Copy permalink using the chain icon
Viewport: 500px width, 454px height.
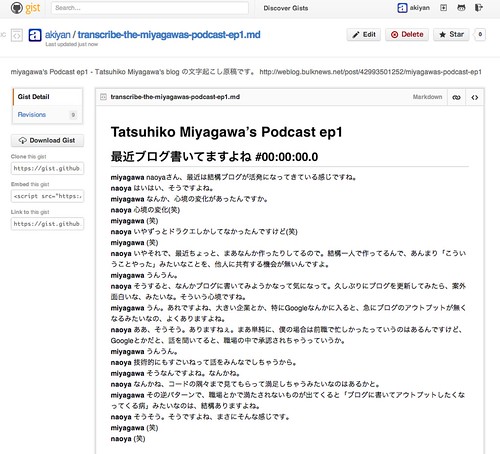pyautogui.click(x=456, y=97)
